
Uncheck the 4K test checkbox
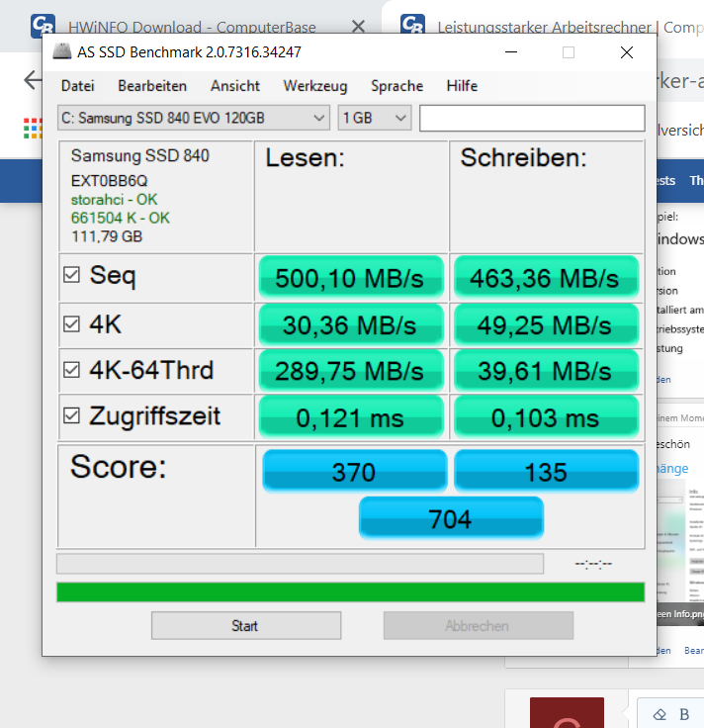click(x=71, y=323)
